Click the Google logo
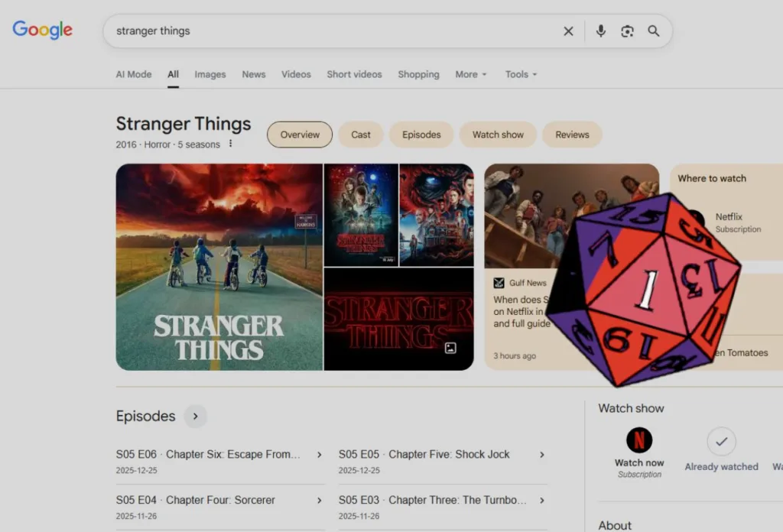Screen dimensions: 783x532 click(x=42, y=30)
